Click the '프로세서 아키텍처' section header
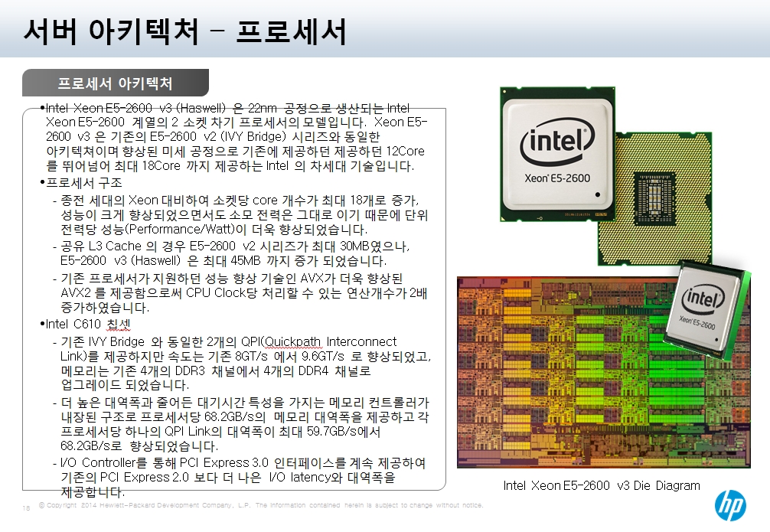Screen dimensions: 770x532 (x=116, y=83)
